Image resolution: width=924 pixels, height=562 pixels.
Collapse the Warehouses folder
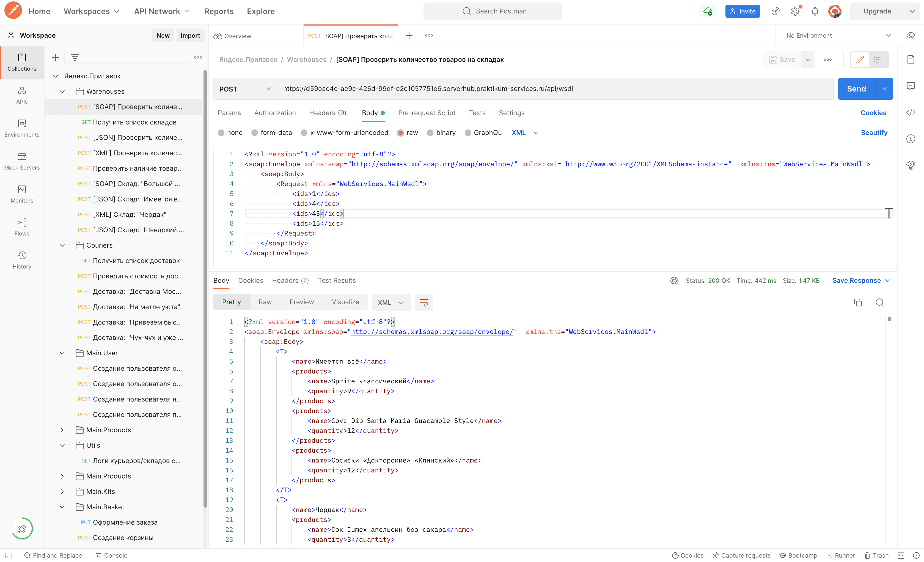(x=62, y=92)
